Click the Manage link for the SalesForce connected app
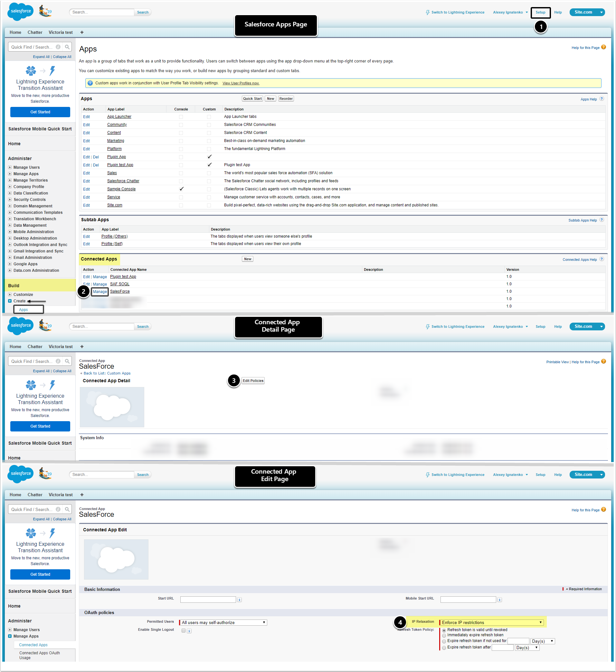Screen dimensions: 616x672 coord(100,292)
